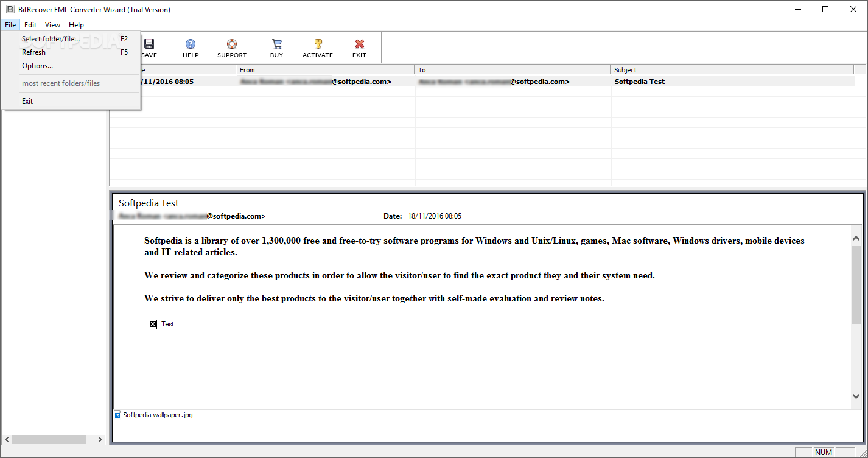The image size is (868, 458).
Task: Maximize the BitRecover window
Action: [825, 9]
